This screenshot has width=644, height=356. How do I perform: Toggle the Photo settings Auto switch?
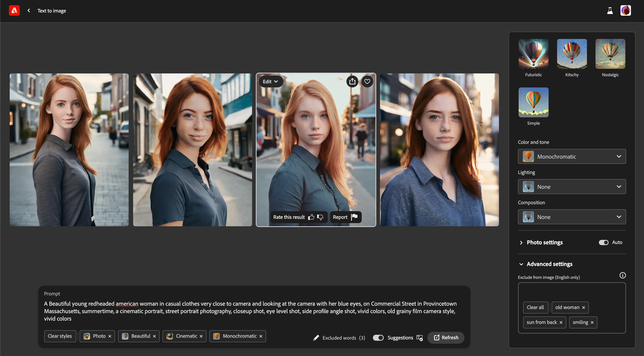pos(603,242)
